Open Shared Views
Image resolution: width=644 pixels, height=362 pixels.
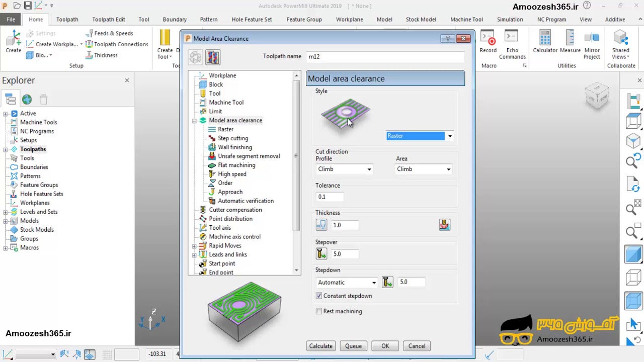click(x=621, y=44)
